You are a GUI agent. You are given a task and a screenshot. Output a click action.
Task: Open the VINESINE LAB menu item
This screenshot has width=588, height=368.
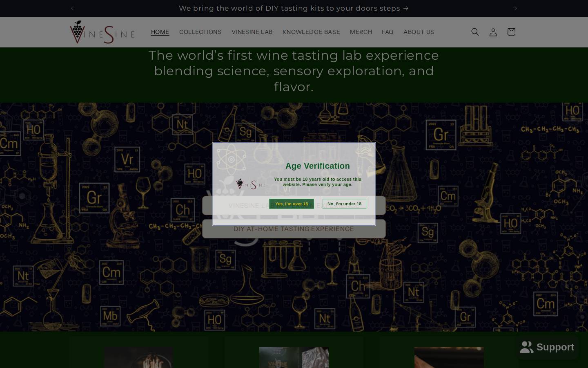(252, 32)
